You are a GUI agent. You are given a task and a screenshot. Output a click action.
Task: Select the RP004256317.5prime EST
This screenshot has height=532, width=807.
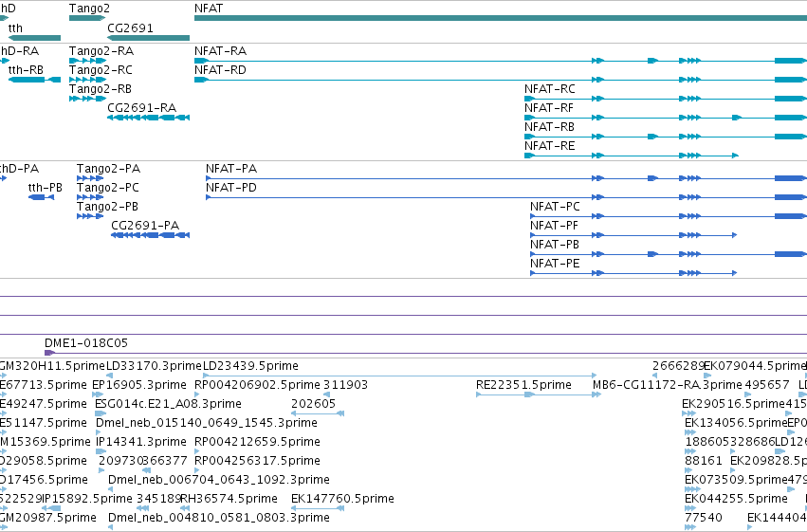click(197, 470)
